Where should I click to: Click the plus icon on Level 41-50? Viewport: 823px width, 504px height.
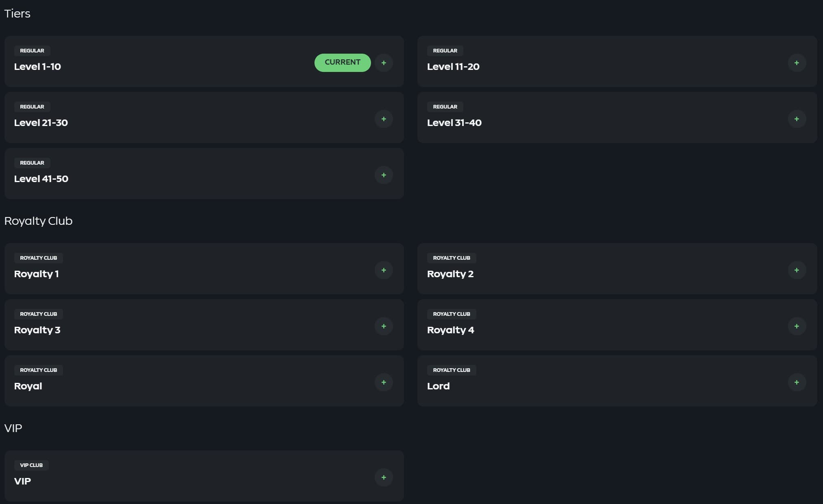coord(384,175)
